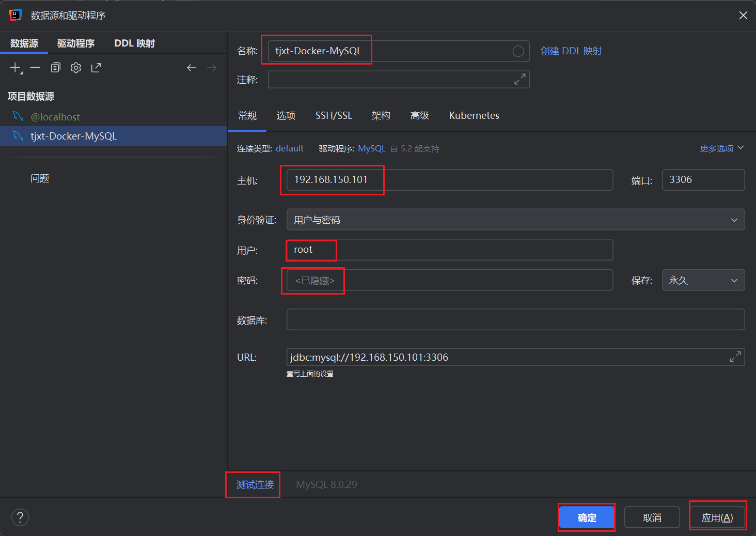Click the color circle in name field

tap(518, 51)
